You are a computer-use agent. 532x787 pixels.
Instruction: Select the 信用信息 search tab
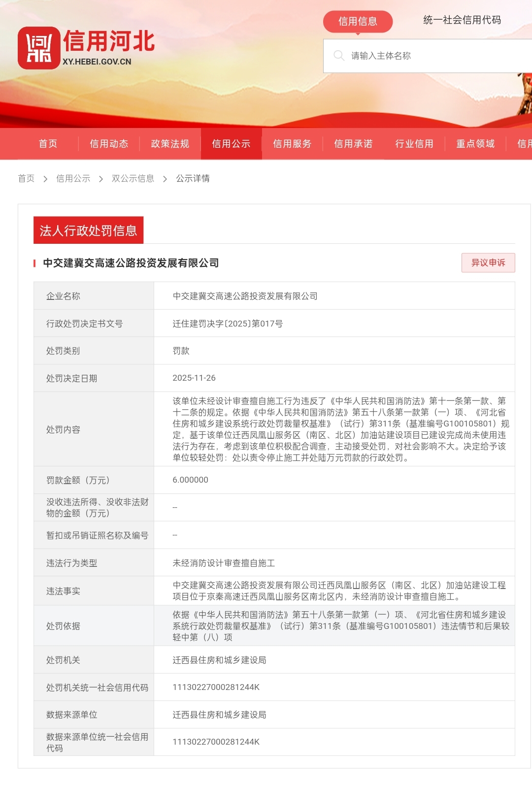point(358,21)
